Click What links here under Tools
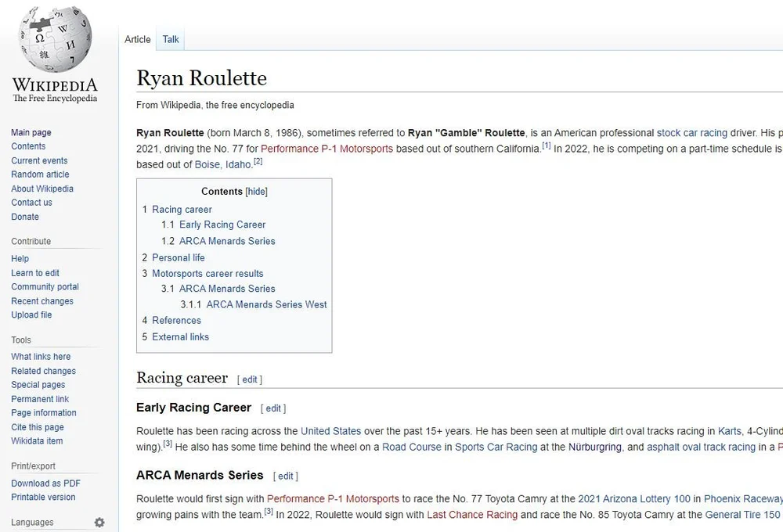The height and width of the screenshot is (532, 783). point(41,356)
